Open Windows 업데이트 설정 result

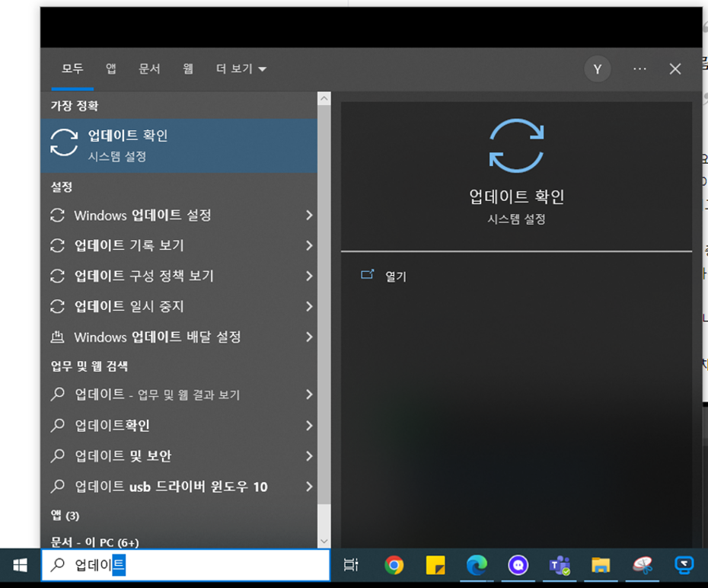coord(179,215)
